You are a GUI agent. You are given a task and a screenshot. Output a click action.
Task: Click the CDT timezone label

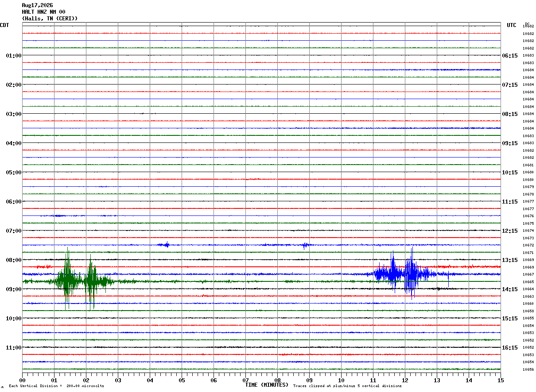tap(4, 25)
